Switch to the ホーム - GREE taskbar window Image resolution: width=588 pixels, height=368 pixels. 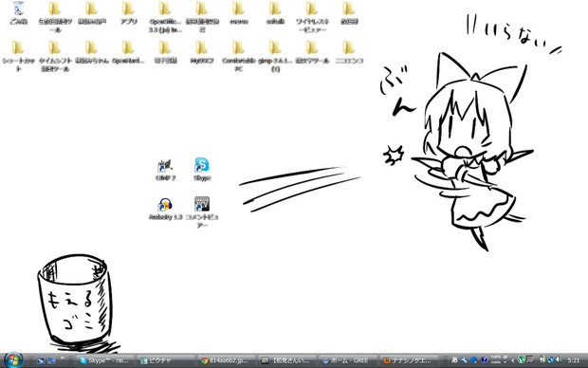point(348,360)
